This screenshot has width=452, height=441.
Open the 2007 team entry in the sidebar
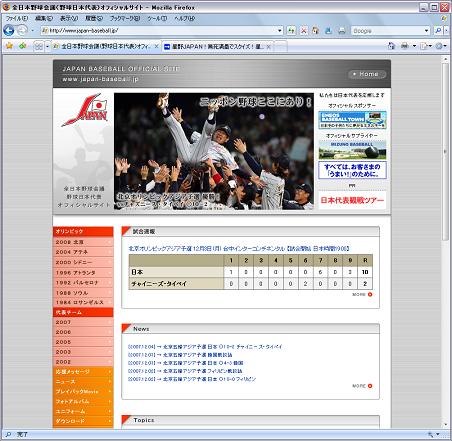coord(83,322)
